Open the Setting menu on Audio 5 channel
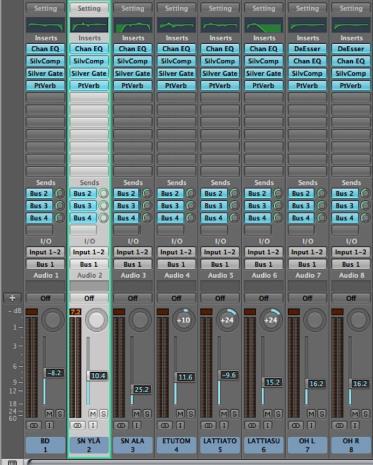This screenshot has height=465, width=373. 220,8
